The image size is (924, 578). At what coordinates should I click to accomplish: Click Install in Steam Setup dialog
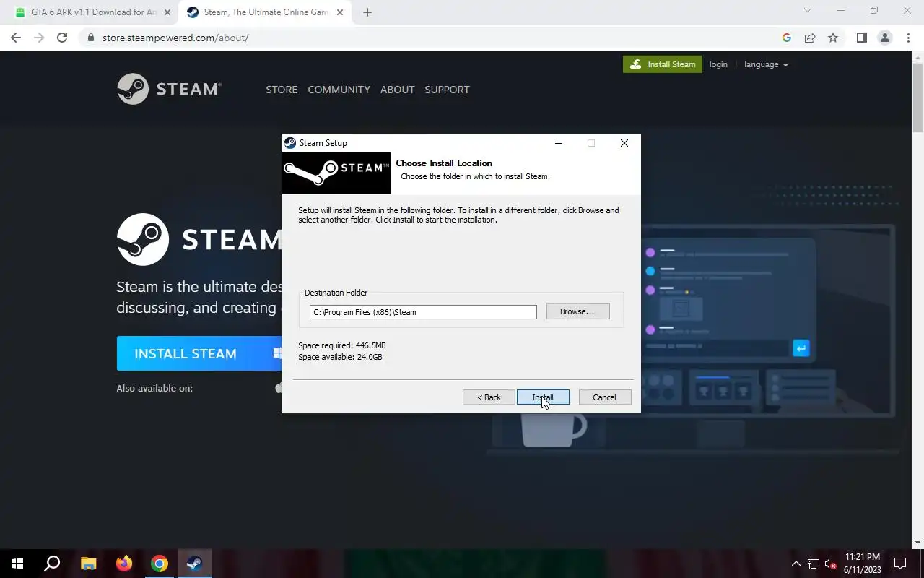(x=543, y=397)
